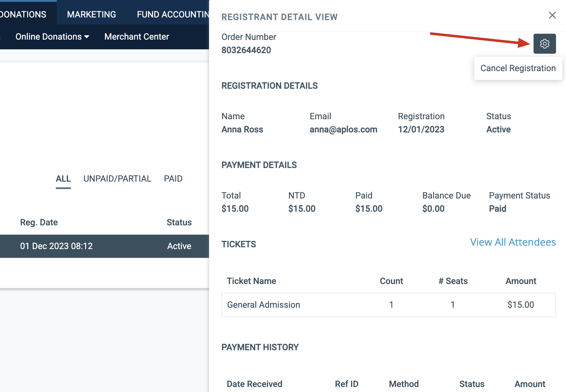
Task: Click the Balance Due $0.00 value
Action: coord(433,209)
